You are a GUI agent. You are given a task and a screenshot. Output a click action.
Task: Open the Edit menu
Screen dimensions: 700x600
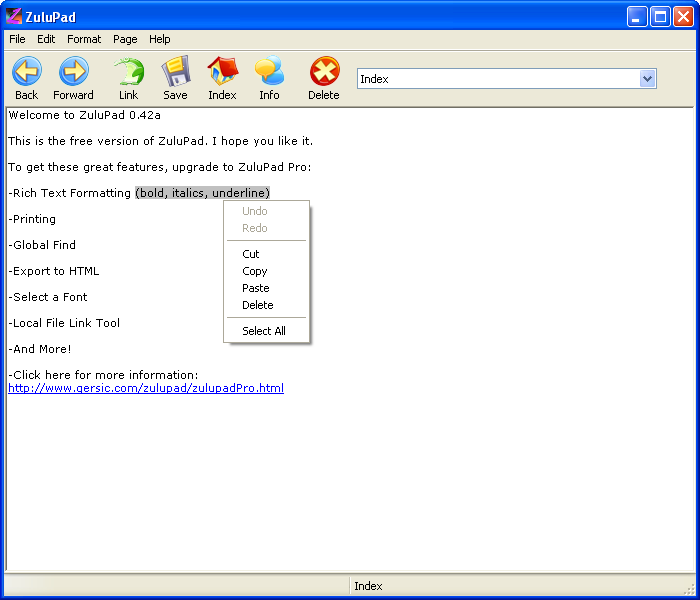(46, 39)
